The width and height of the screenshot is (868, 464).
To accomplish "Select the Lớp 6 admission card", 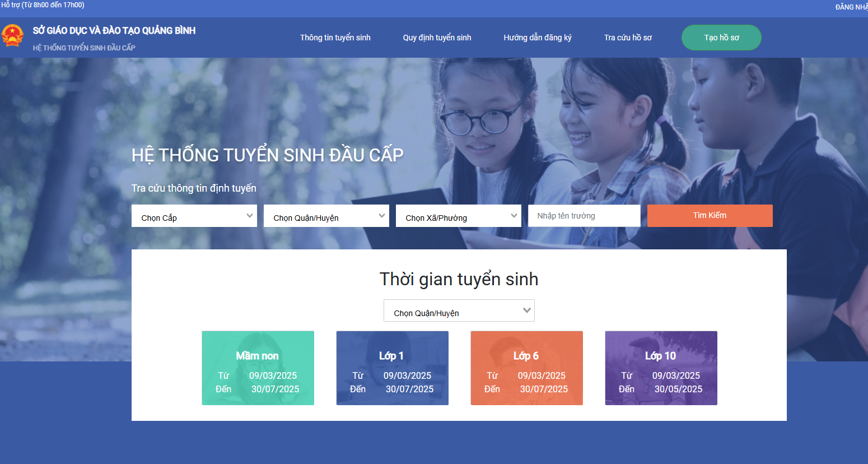I will tap(526, 368).
